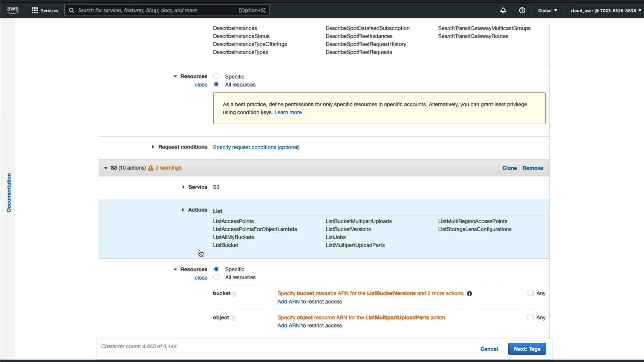Click the info icon after ListBucketVersions message
The image size is (644, 362).
click(469, 294)
